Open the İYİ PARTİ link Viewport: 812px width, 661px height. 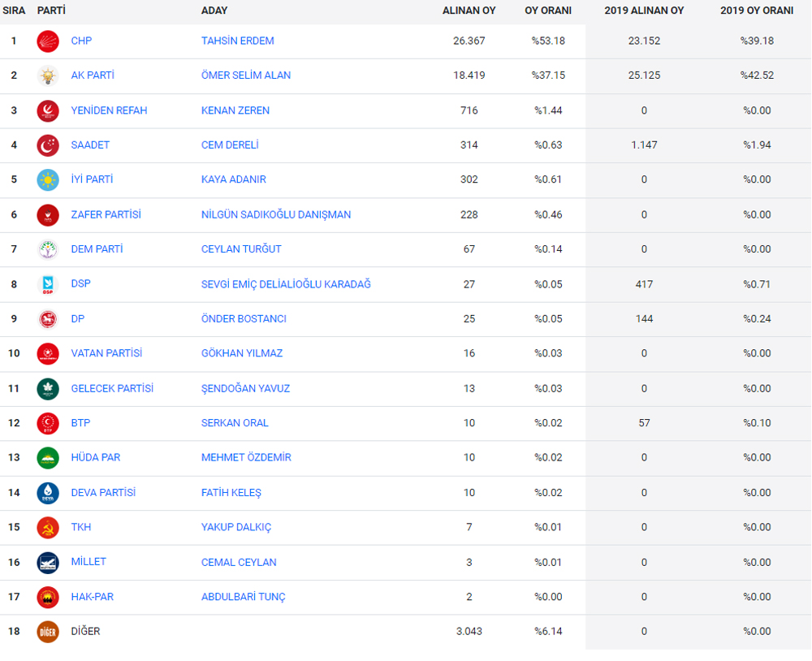coord(93,179)
